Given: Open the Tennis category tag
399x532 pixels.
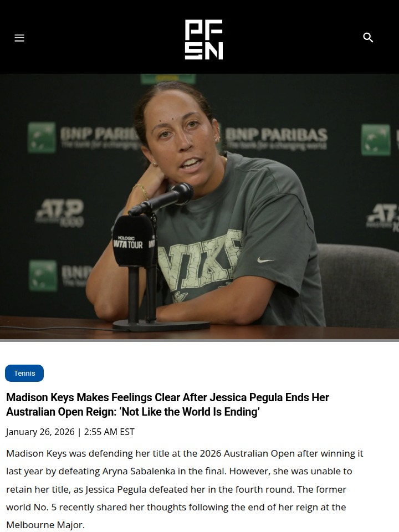Looking at the screenshot, I should coord(24,373).
